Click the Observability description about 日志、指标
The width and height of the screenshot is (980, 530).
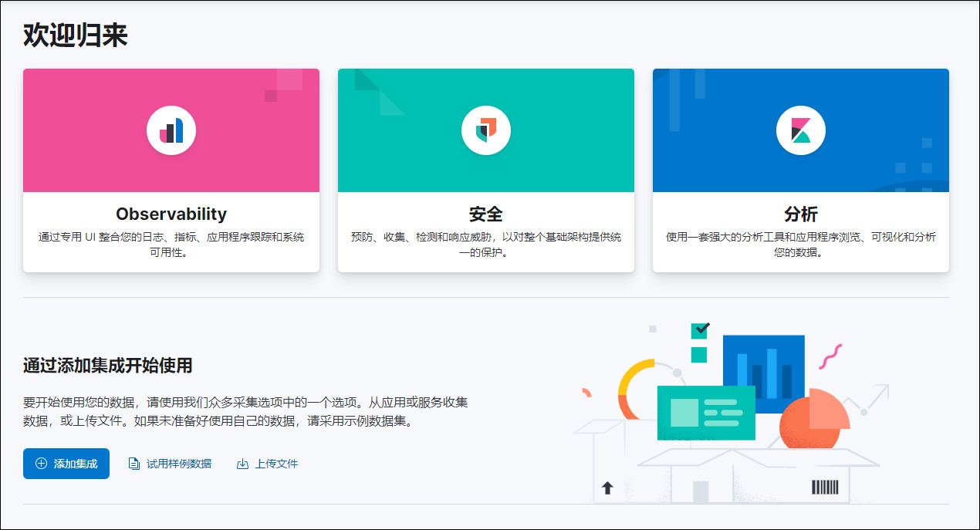coord(171,245)
